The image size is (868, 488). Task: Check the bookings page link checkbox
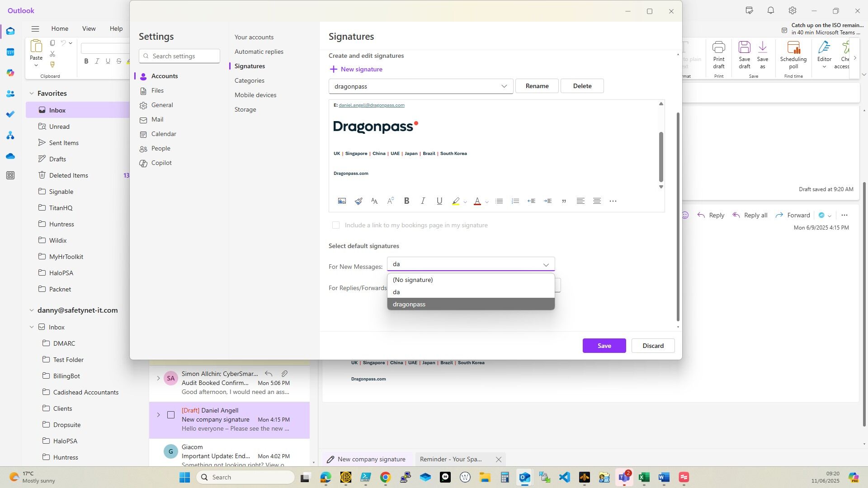coord(335,225)
